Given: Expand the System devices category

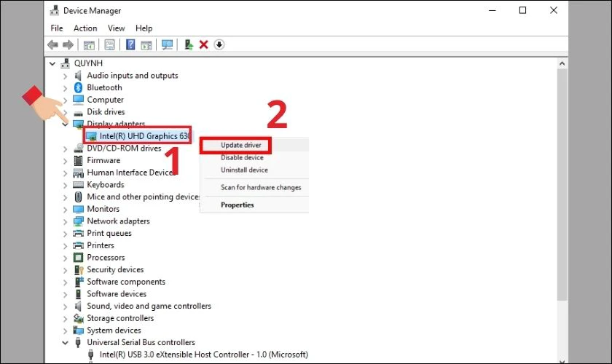Looking at the screenshot, I should [x=65, y=331].
